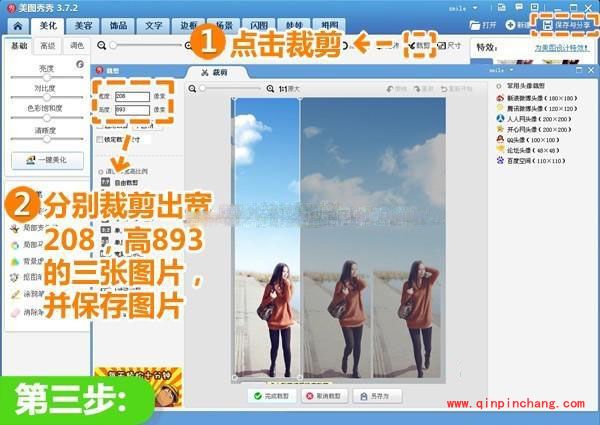Select the 开心网头像 200×200 preset
The width and height of the screenshot is (600, 425).
(x=533, y=130)
